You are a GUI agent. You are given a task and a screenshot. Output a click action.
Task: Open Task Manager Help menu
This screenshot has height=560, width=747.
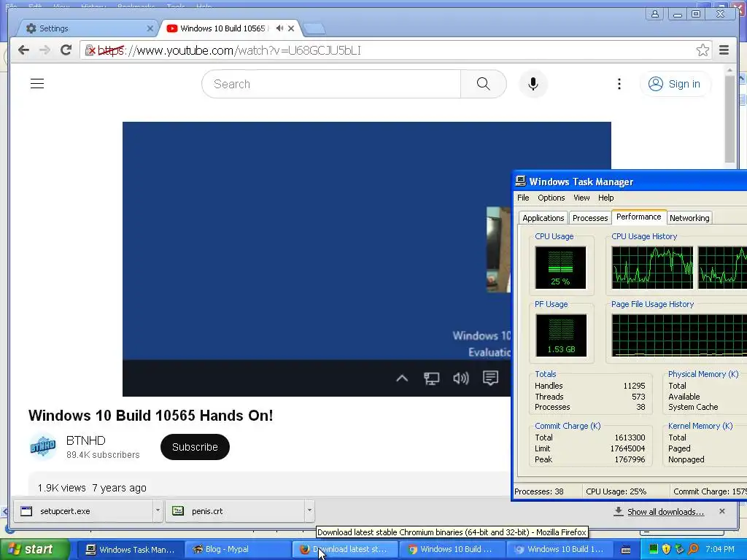coord(606,198)
